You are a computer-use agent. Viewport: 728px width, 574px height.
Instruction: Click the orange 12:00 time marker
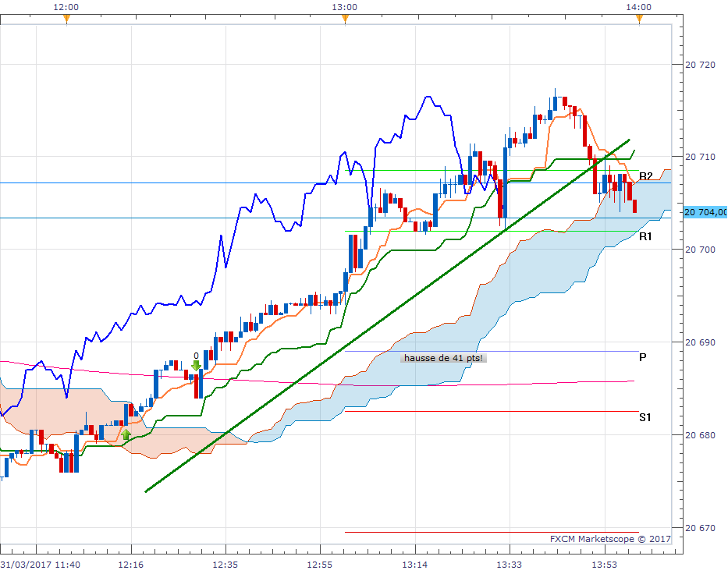point(66,19)
